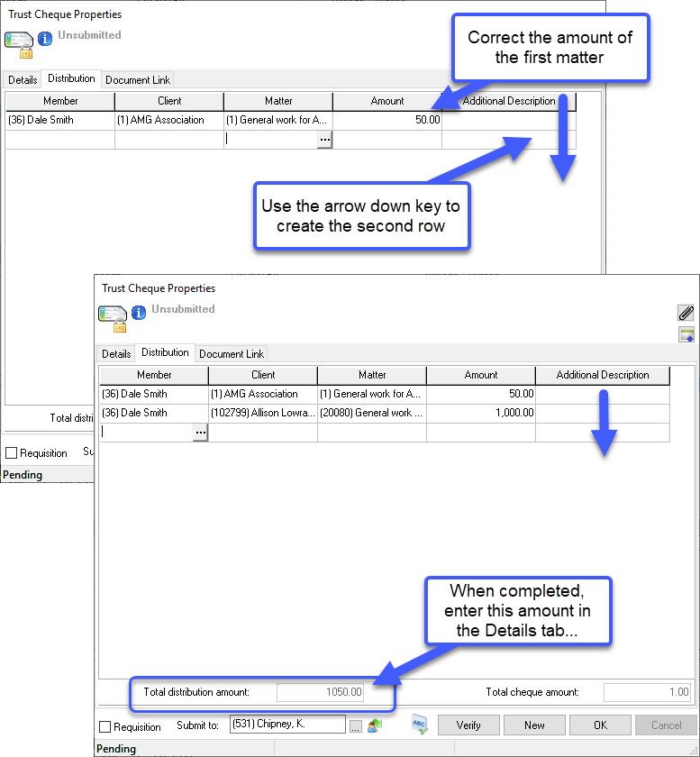This screenshot has height=757, width=700.
Task: Click the blue info icon in back window
Action: click(45, 39)
